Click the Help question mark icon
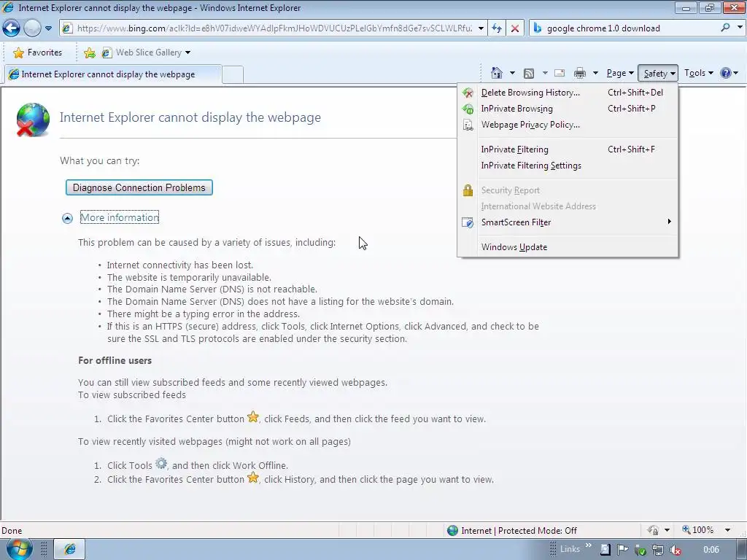Image resolution: width=747 pixels, height=560 pixels. pyautogui.click(x=726, y=73)
